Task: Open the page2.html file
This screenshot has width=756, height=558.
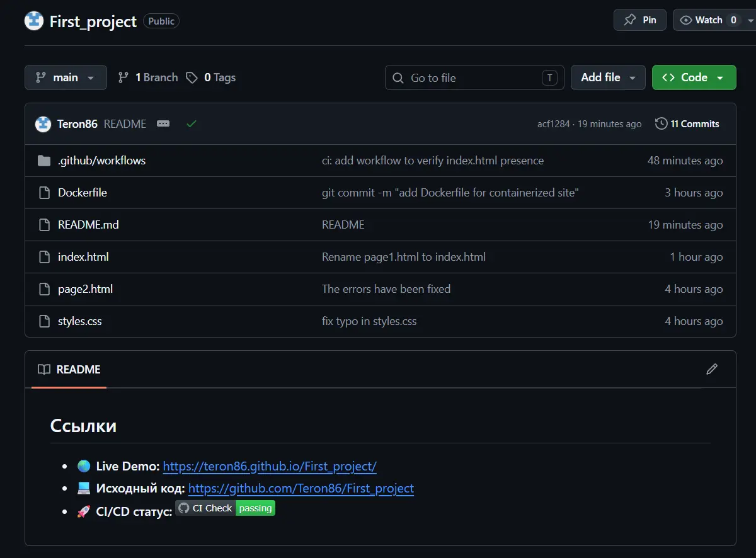Action: [x=86, y=289]
